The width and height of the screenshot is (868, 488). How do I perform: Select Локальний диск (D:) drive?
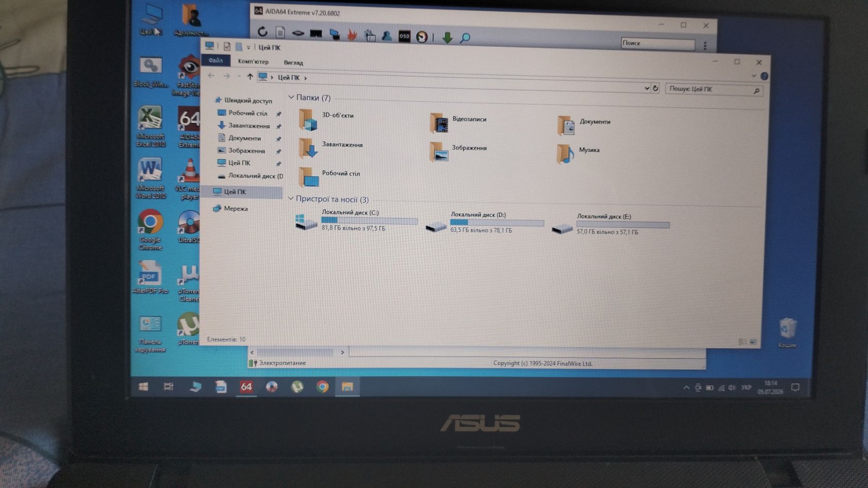click(485, 223)
